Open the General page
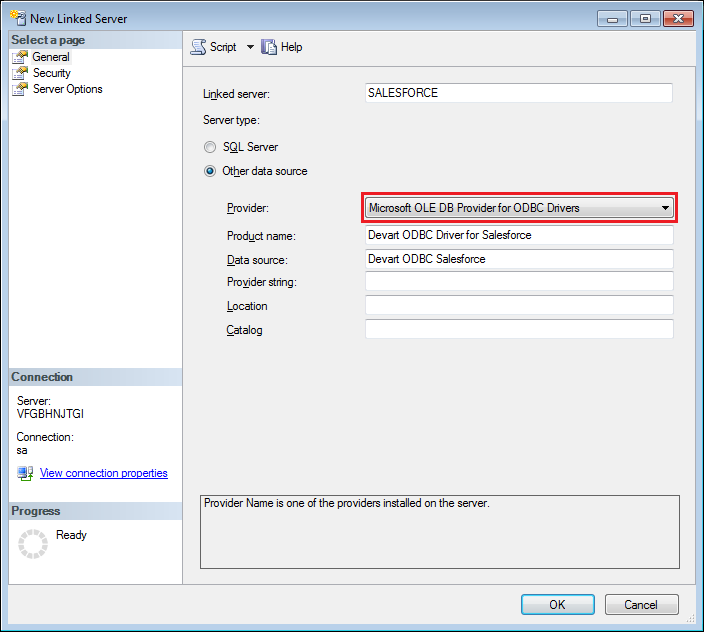This screenshot has height=632, width=704. pyautogui.click(x=51, y=57)
